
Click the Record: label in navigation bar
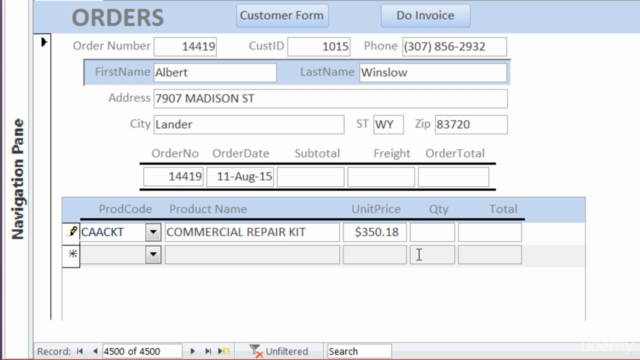pos(54,351)
